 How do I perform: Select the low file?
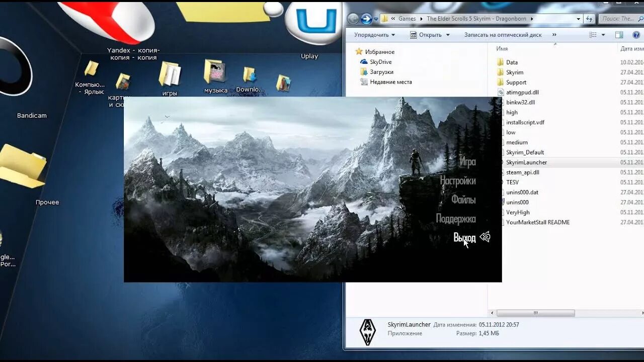click(x=511, y=132)
